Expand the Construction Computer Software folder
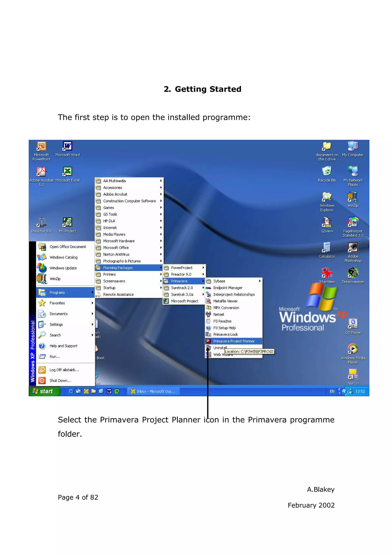Image resolution: width=392 pixels, height=555 pixels. click(129, 201)
